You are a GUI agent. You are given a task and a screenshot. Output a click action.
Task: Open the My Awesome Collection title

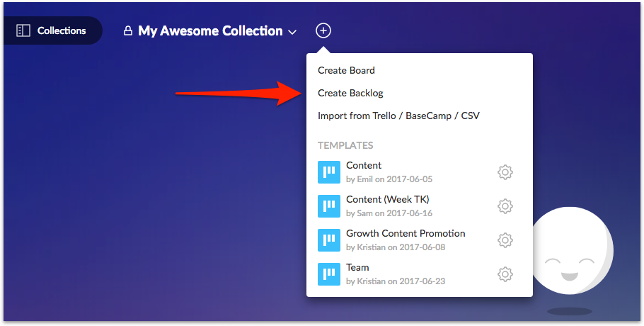pyautogui.click(x=210, y=31)
